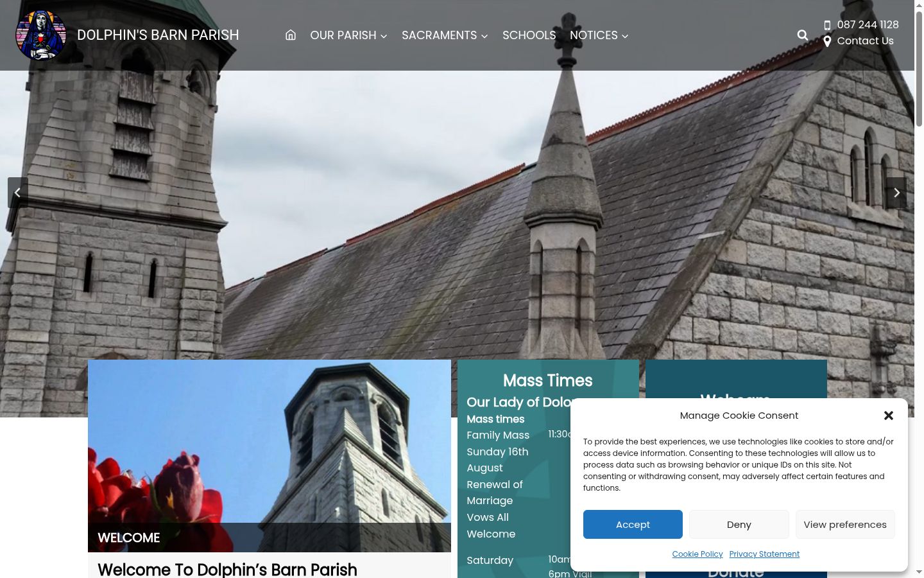Click the mobile phone icon beside the number

827,25
